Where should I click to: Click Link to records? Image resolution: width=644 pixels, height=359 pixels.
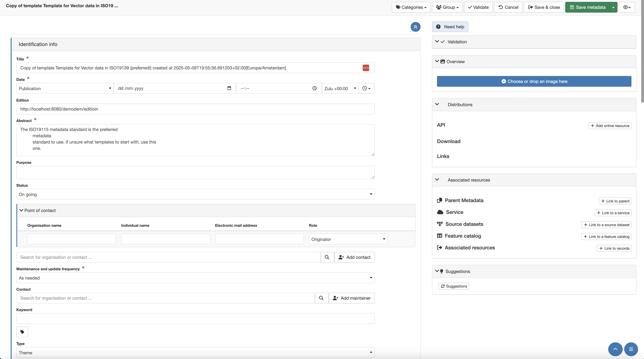pos(614,248)
